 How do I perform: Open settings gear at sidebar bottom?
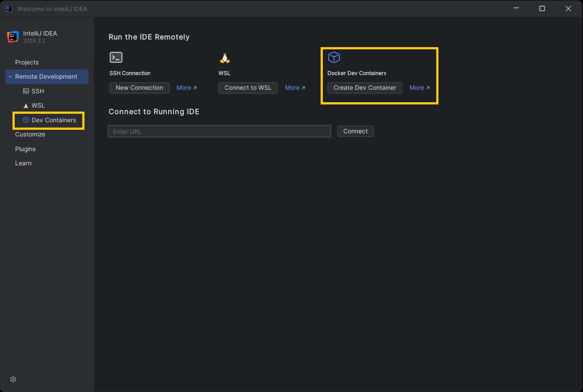coord(13,379)
